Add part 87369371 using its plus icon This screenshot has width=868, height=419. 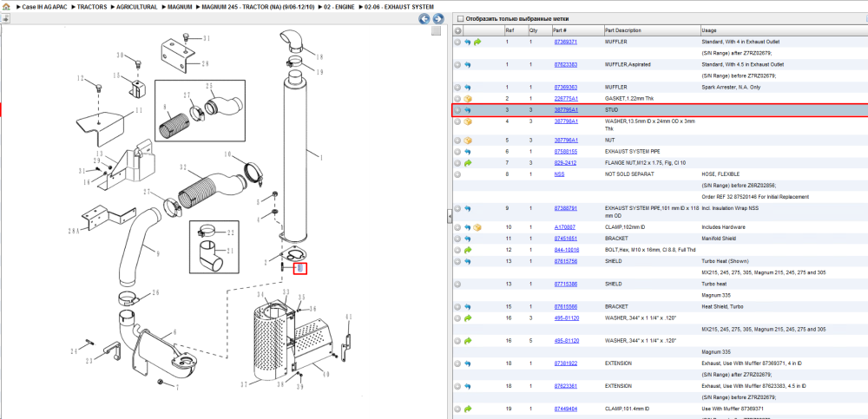coord(457,42)
